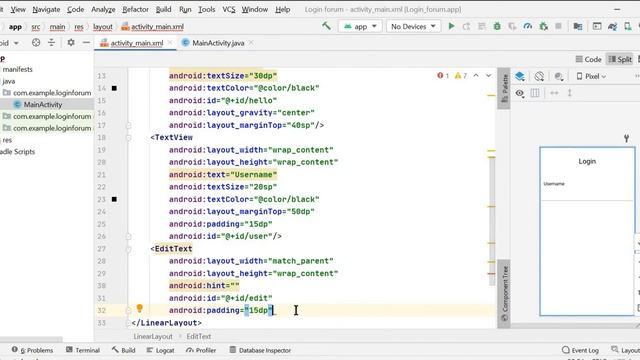Open the Navigate menu
The height and width of the screenshot is (360, 640).
click(x=46, y=9)
